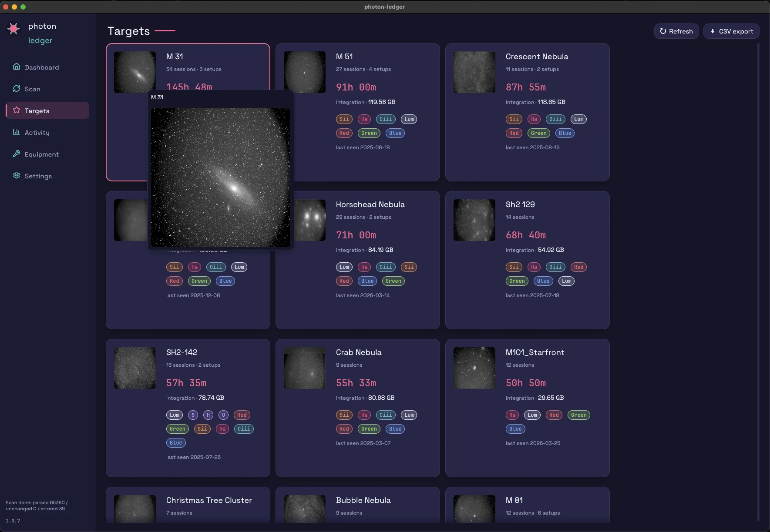This screenshot has height=532, width=770.
Task: Click the "91h 00m" integration time
Action: 356,87
